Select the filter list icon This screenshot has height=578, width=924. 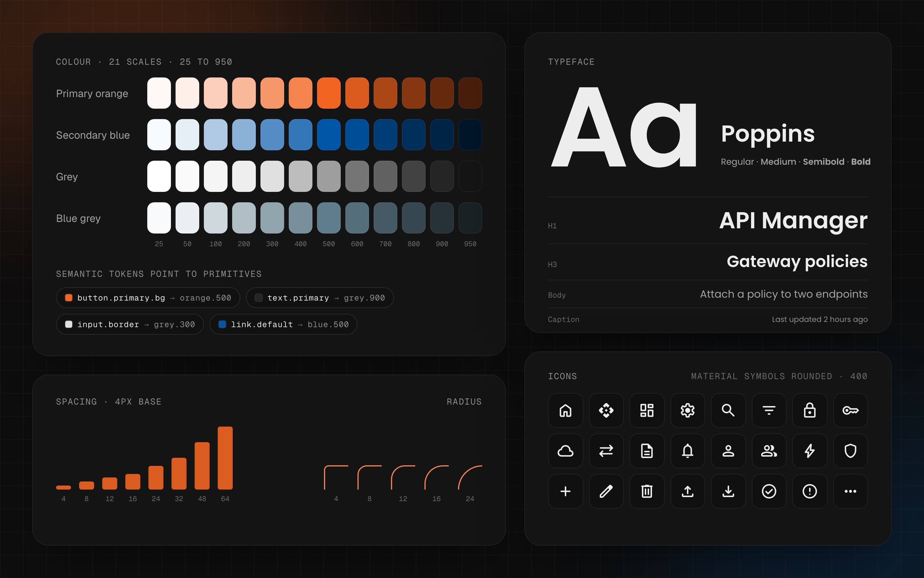coord(769,410)
